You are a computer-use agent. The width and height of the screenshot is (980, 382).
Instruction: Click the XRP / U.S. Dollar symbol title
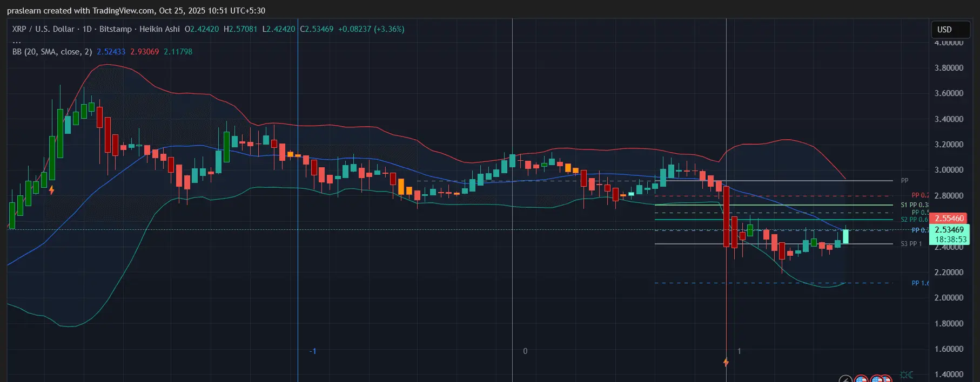click(x=43, y=29)
